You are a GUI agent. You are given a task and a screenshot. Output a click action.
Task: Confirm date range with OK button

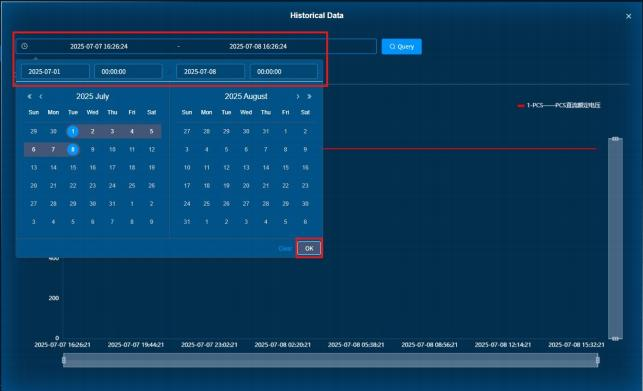tap(309, 248)
